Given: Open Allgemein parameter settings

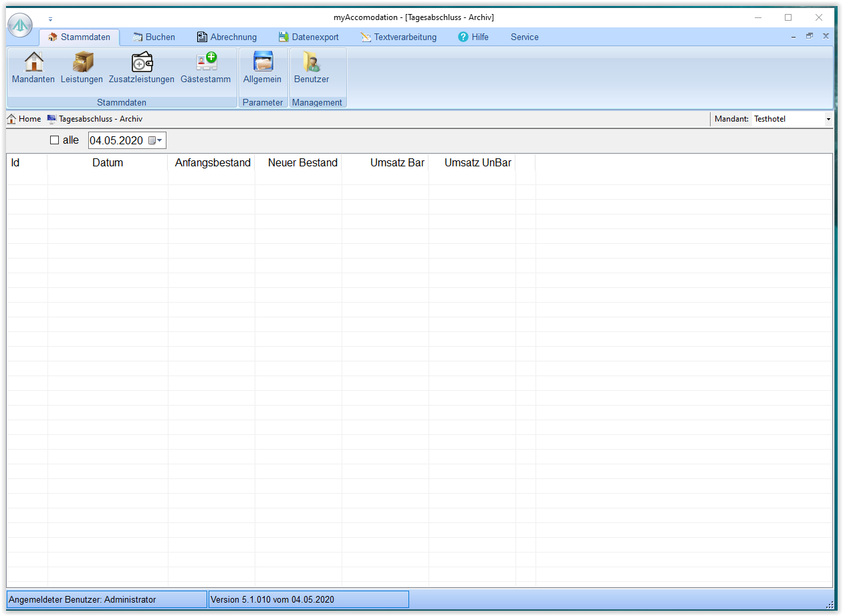Looking at the screenshot, I should pyautogui.click(x=262, y=63).
